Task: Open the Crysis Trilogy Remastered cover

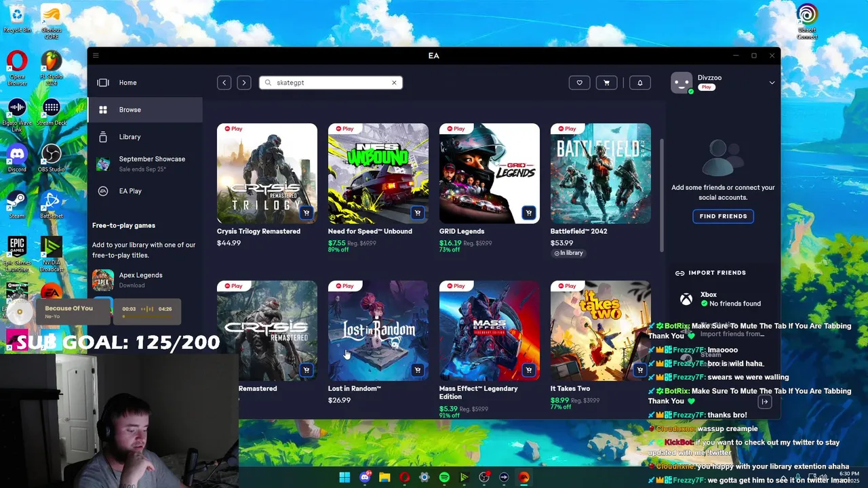Action: pyautogui.click(x=267, y=174)
